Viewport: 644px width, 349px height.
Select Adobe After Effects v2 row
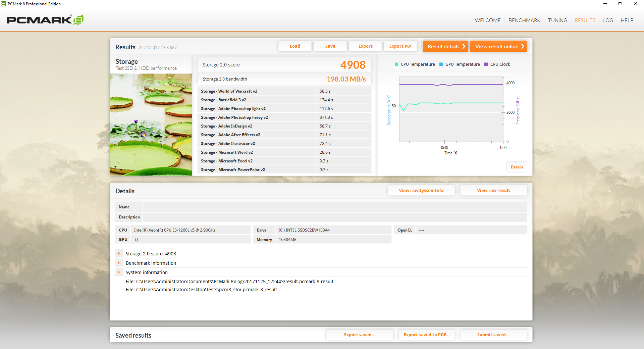click(284, 135)
